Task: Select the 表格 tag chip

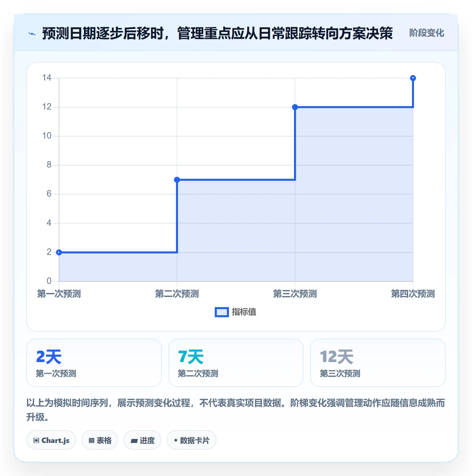Action: [x=100, y=440]
